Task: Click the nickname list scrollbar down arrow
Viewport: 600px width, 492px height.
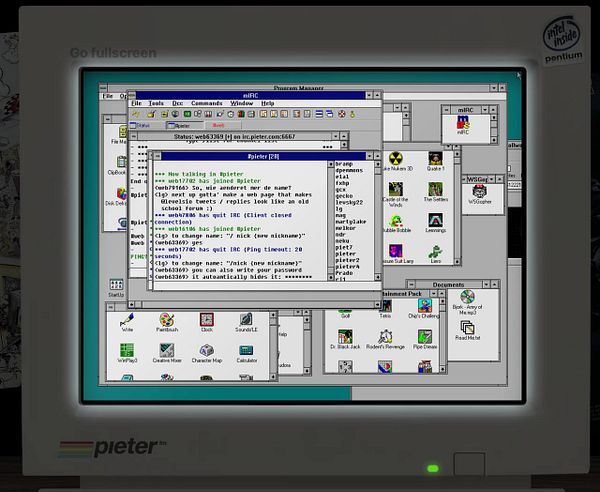Action: coord(378,277)
